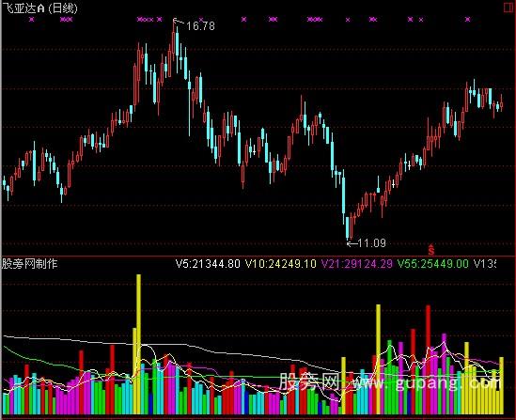Select the V21:29124.29 purple average label
The image size is (516, 420).
[x=357, y=264]
